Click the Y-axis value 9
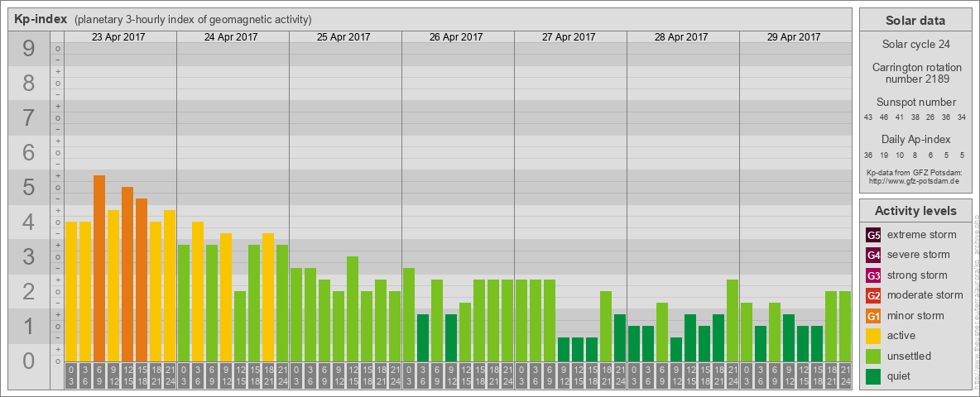 coord(28,49)
